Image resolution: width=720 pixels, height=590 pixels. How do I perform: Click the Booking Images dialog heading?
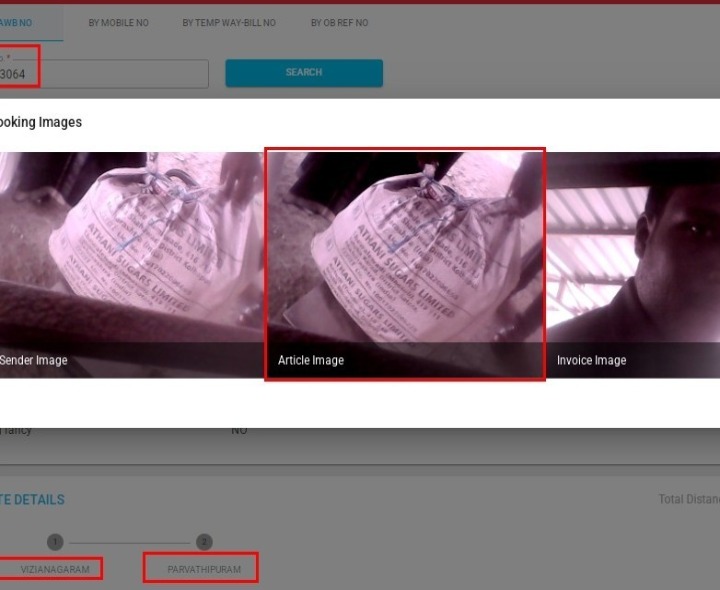pyautogui.click(x=40, y=122)
